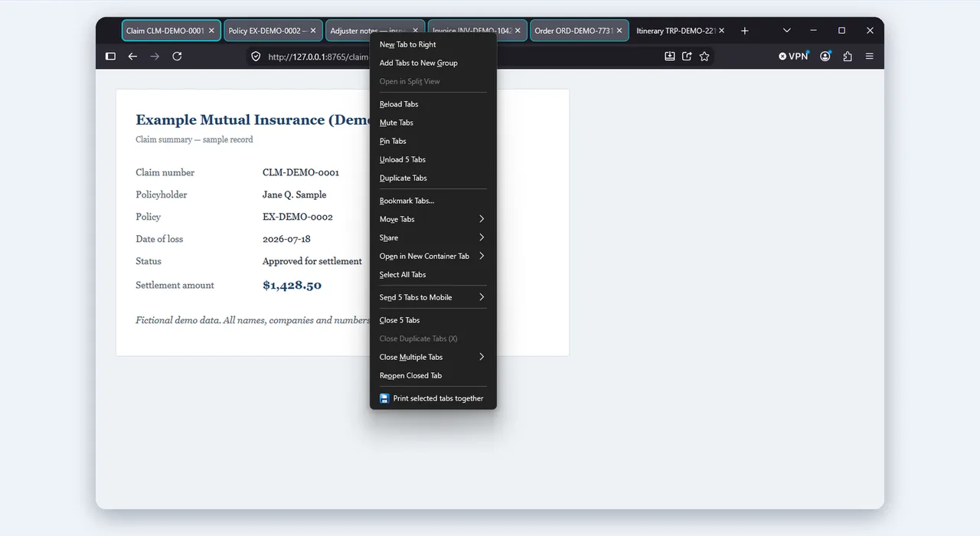This screenshot has width=980, height=536.
Task: Choose New Tab to Right
Action: (x=433, y=44)
